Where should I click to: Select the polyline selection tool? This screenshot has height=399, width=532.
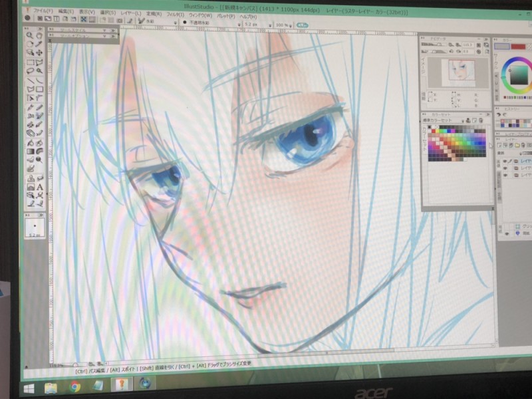coord(39,62)
